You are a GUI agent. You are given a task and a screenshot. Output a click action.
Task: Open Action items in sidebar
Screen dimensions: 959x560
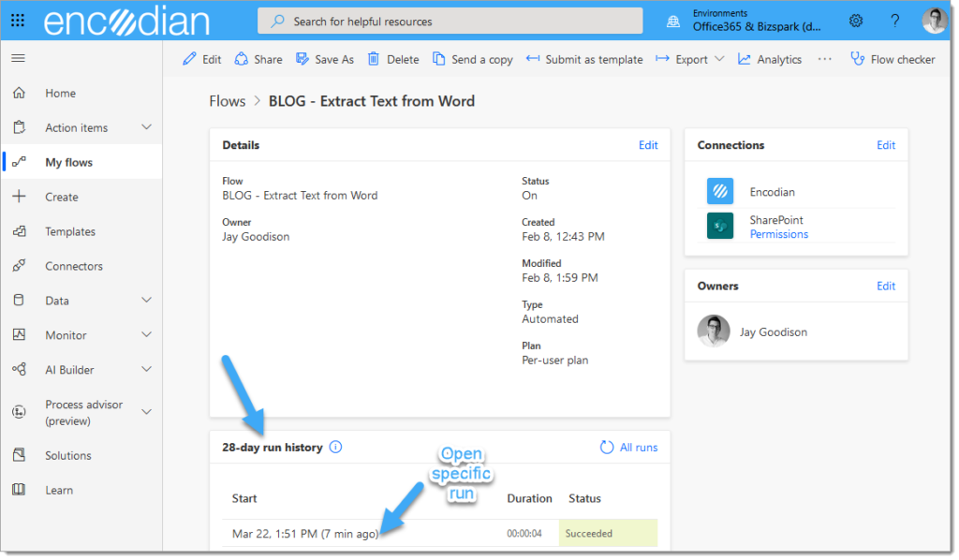tap(77, 127)
